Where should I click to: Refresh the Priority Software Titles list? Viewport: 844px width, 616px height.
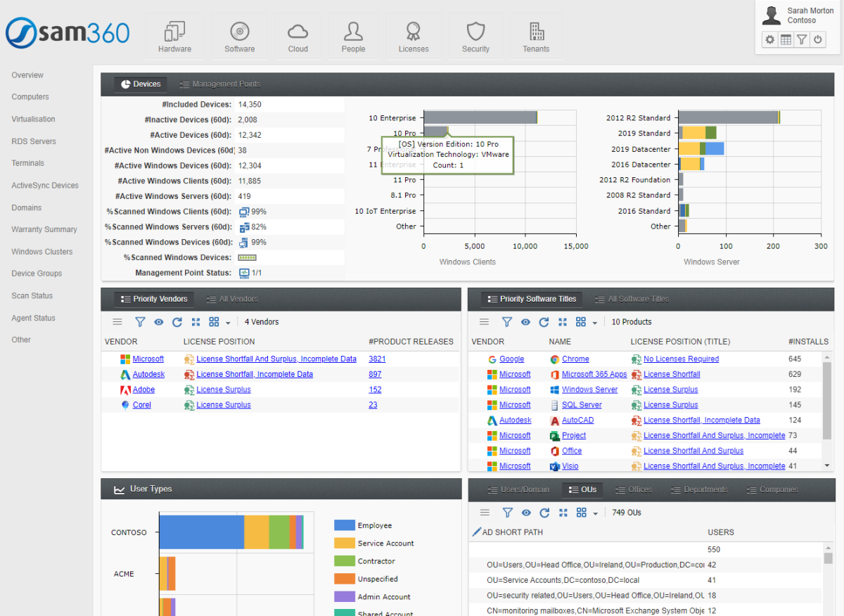[544, 321]
